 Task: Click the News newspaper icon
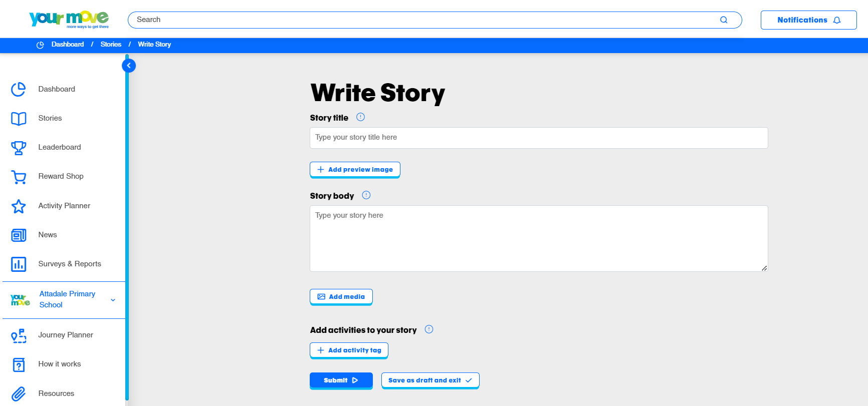point(19,235)
